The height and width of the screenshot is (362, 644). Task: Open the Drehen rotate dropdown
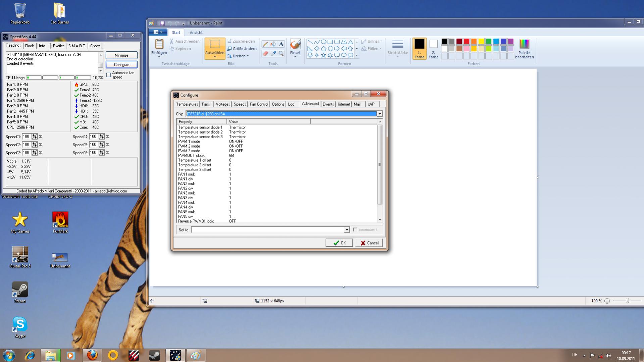point(238,56)
